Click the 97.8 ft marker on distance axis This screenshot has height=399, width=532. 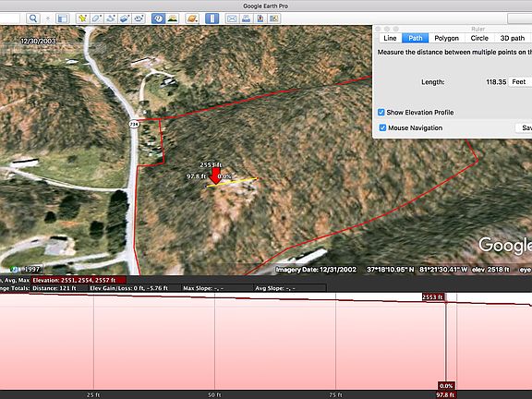click(x=445, y=395)
